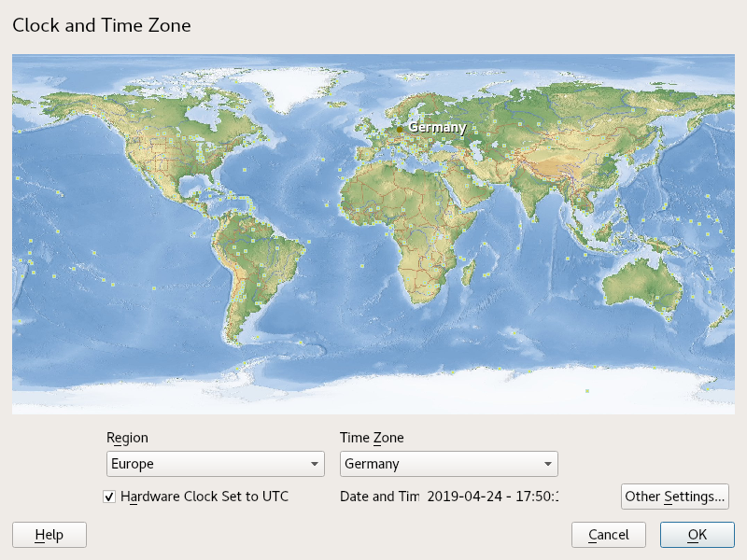
Task: Click the Date and Time label
Action: pyautogui.click(x=379, y=497)
